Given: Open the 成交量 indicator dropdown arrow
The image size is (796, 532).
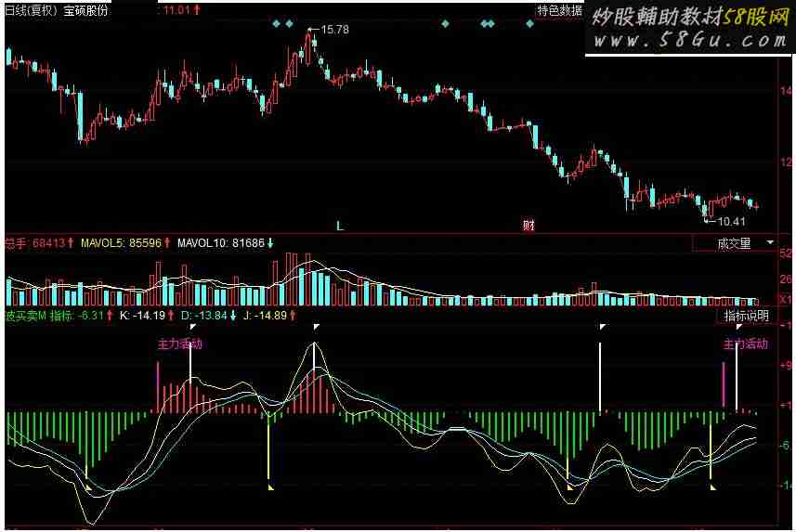Looking at the screenshot, I should 770,242.
